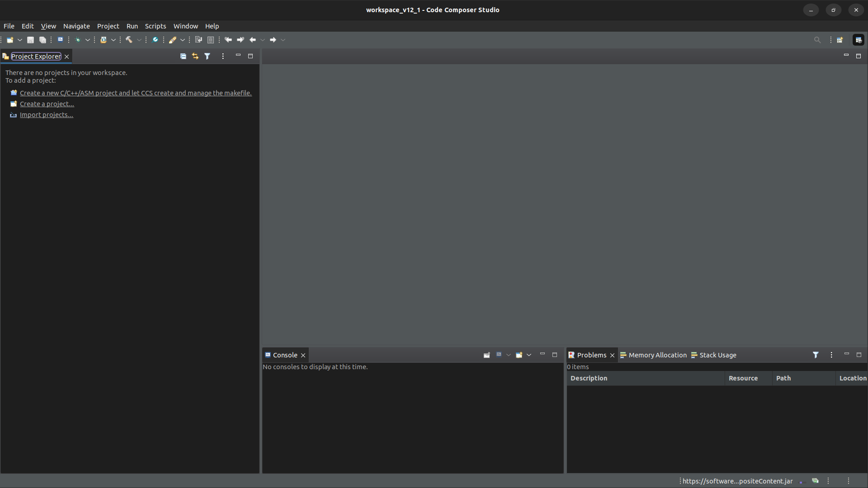Image resolution: width=868 pixels, height=488 pixels.
Task: Minimize the editor area
Action: 846,56
